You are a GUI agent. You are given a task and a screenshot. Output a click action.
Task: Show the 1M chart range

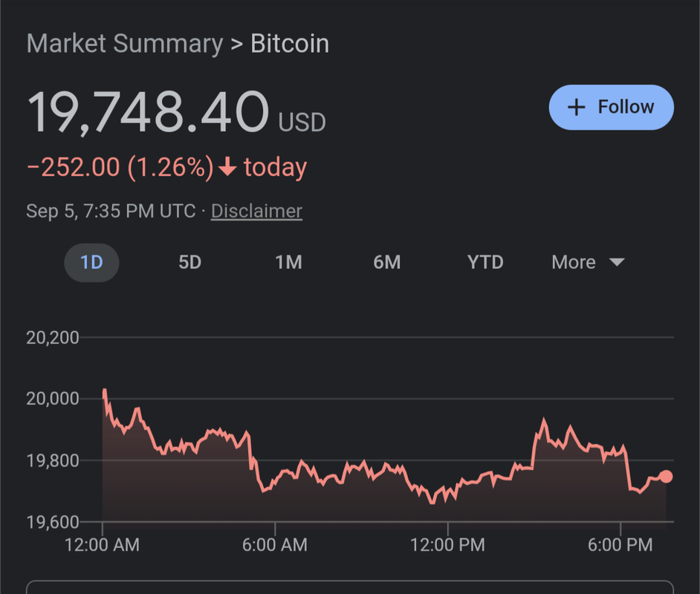tap(288, 262)
